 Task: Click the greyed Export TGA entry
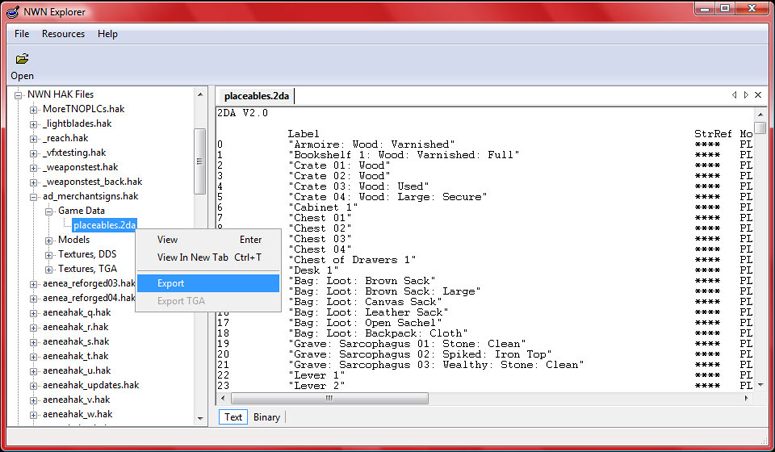[x=209, y=301]
